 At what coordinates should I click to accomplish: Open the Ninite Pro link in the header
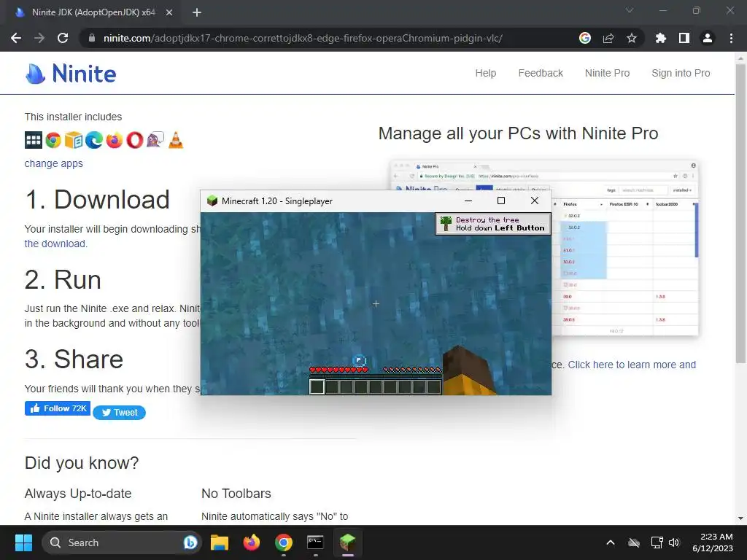pos(608,74)
